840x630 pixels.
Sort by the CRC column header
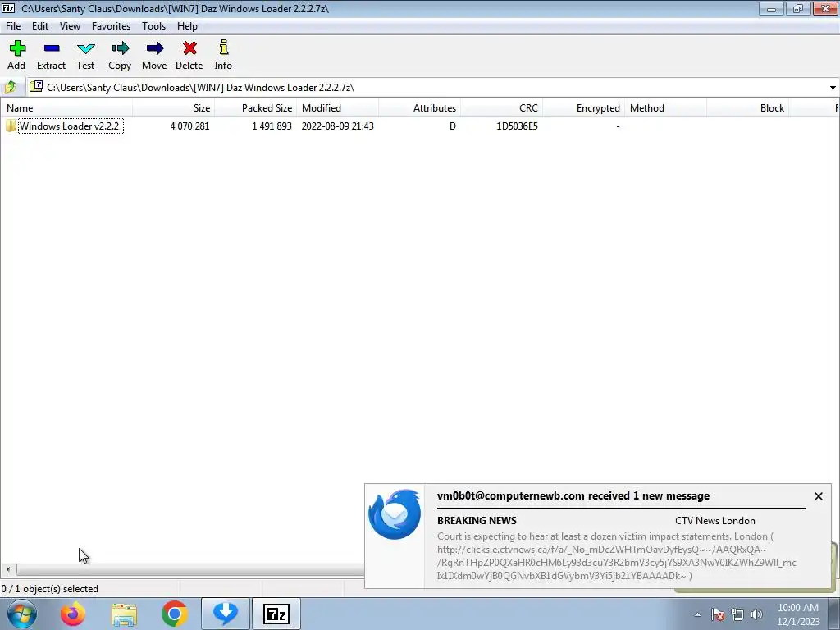[501, 107]
